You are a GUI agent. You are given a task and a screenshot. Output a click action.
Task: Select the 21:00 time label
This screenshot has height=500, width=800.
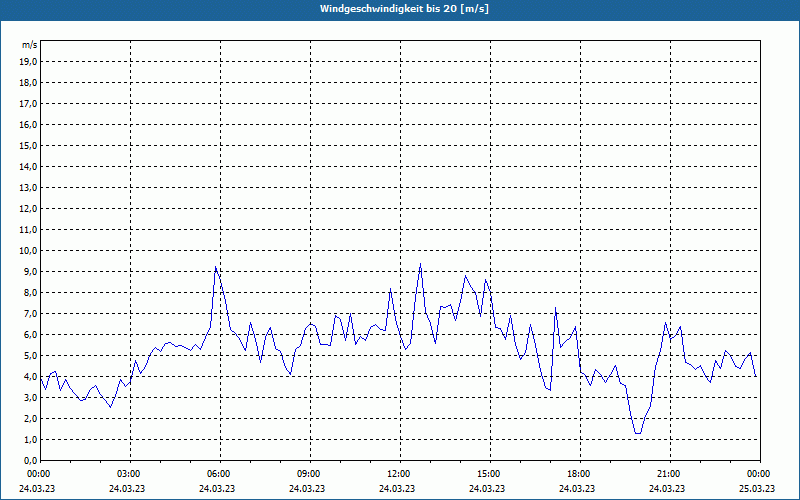coord(670,474)
